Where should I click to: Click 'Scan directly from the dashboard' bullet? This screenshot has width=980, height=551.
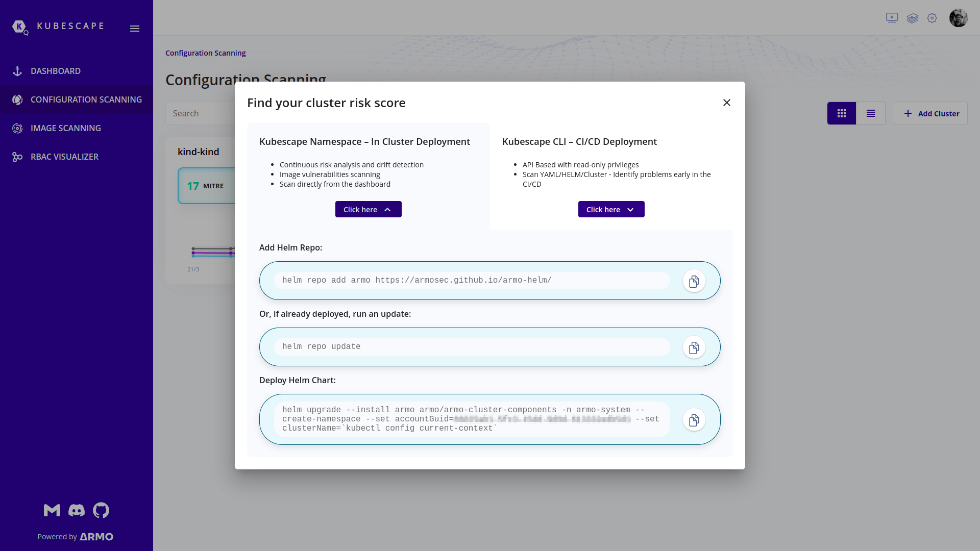pyautogui.click(x=335, y=184)
